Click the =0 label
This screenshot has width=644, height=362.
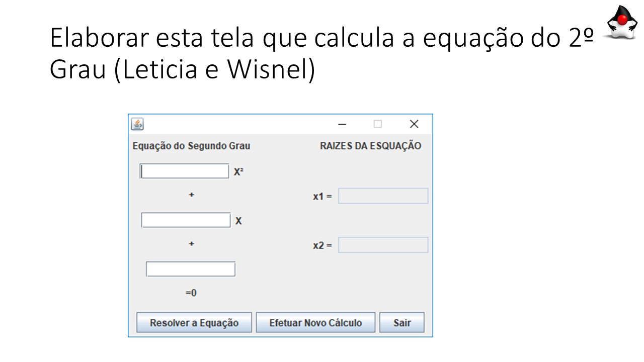(x=191, y=293)
